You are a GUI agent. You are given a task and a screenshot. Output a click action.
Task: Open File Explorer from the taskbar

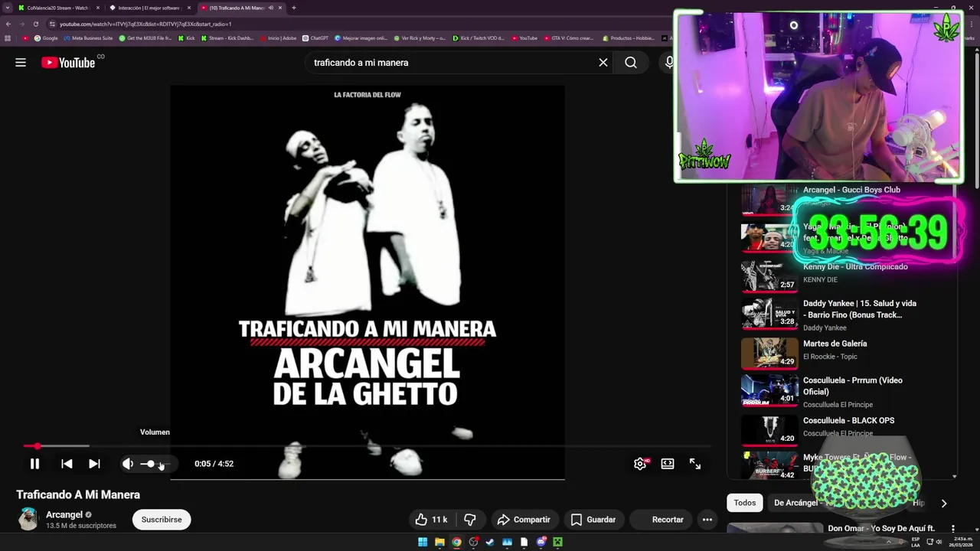tap(439, 542)
